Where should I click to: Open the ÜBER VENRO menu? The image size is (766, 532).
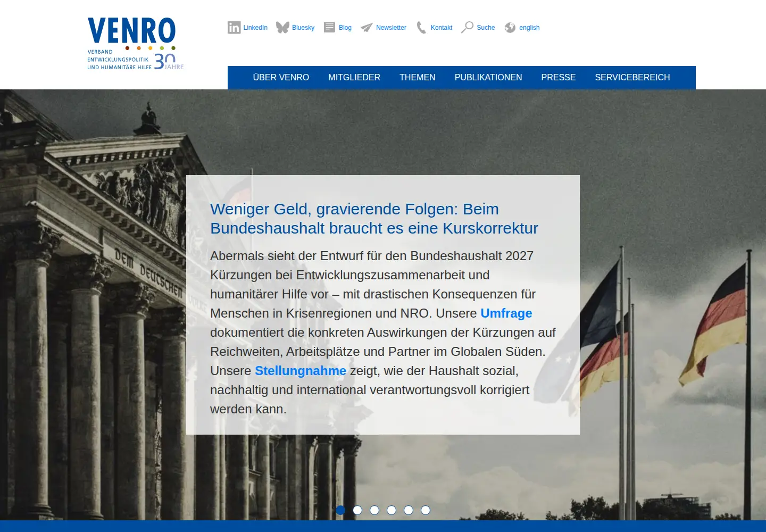click(x=281, y=78)
